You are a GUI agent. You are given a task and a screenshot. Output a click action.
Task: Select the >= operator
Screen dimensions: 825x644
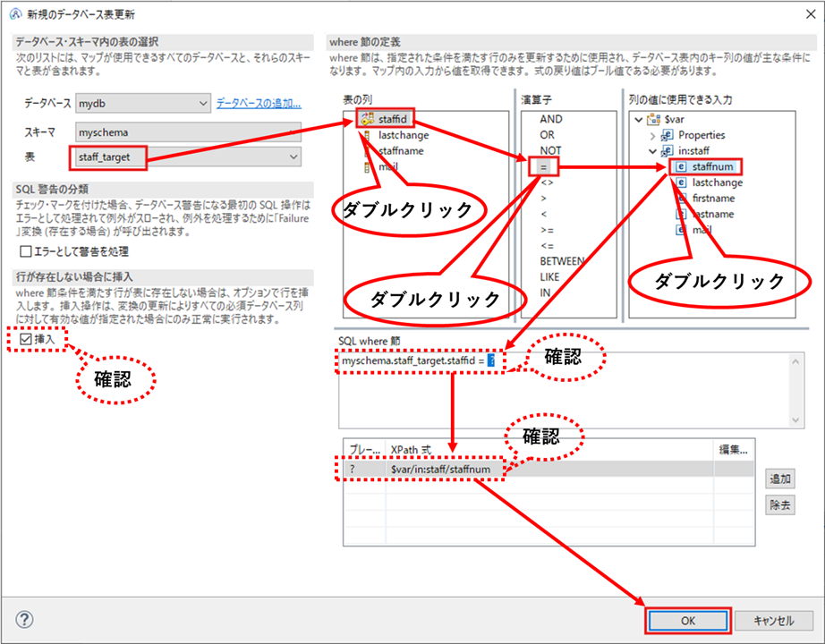[x=547, y=230]
